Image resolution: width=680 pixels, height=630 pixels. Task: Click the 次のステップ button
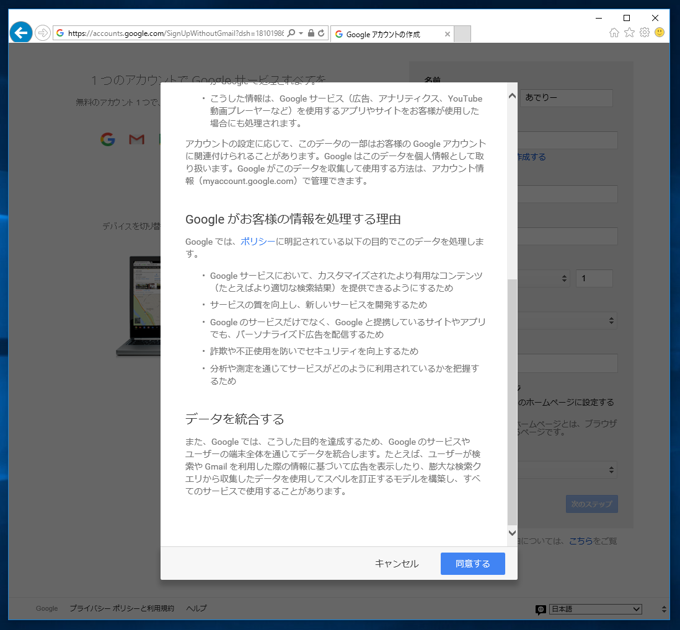point(592,504)
